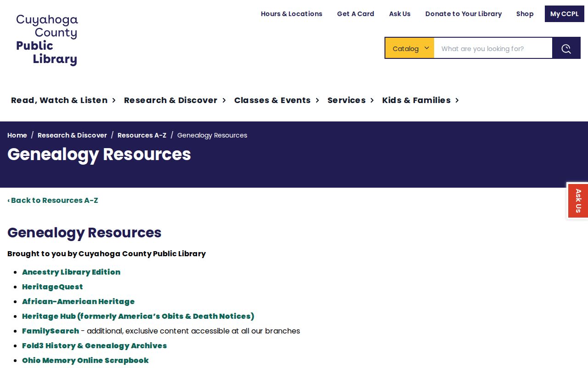Click 'Brought to you by Cuyahoga County Public Library' text
The width and height of the screenshot is (588, 368).
[107, 253]
